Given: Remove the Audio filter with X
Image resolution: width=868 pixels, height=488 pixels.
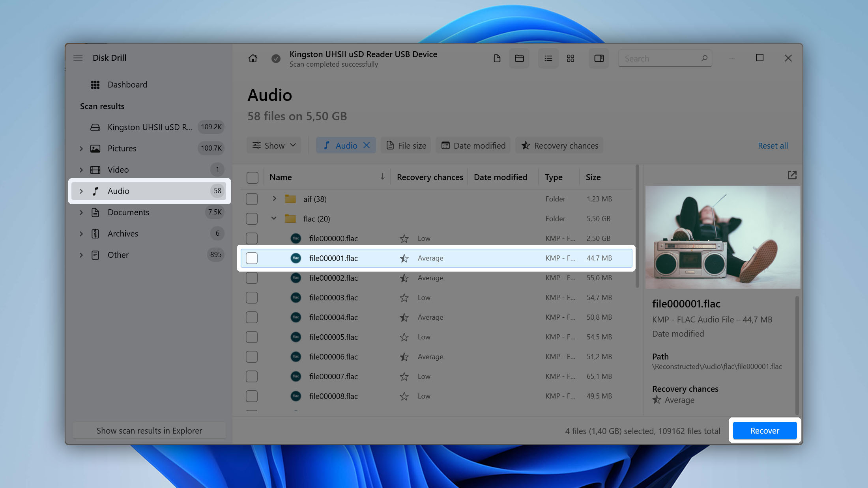Looking at the screenshot, I should tap(367, 145).
